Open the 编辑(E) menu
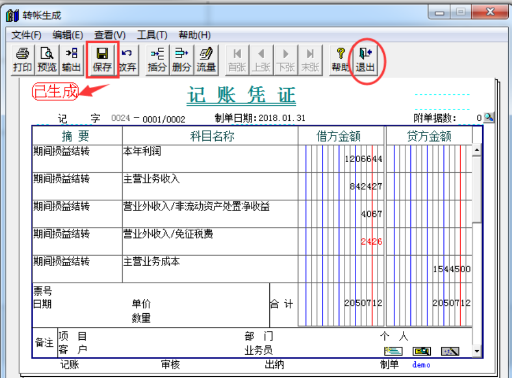This screenshot has height=378, width=512. coord(68,35)
